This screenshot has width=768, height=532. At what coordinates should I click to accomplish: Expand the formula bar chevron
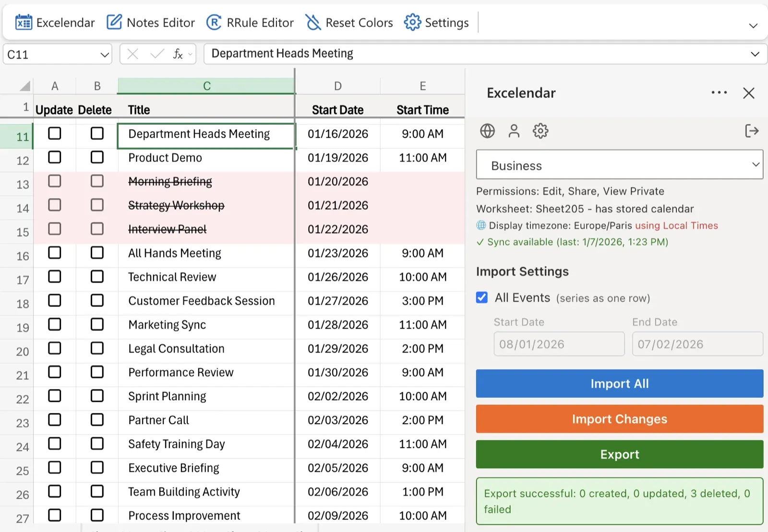(755, 54)
